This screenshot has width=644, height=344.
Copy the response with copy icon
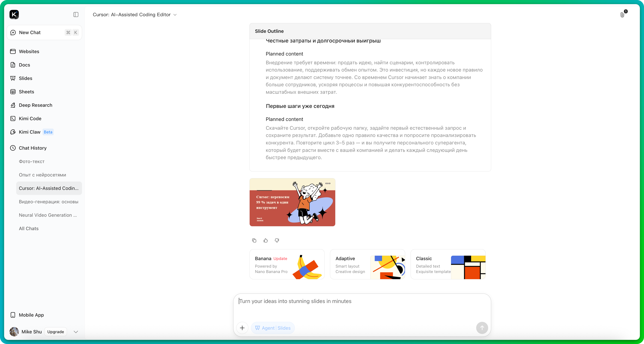(254, 240)
